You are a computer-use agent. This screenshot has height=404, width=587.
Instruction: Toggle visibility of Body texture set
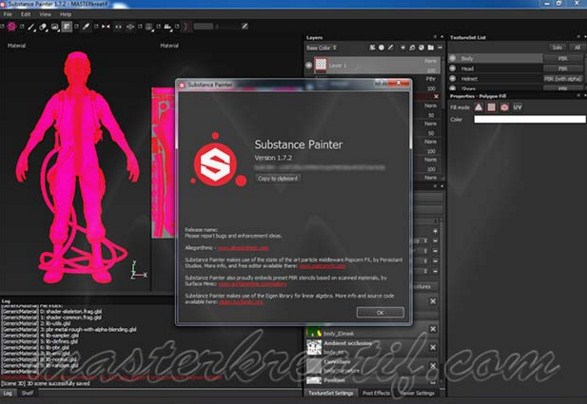pos(453,58)
